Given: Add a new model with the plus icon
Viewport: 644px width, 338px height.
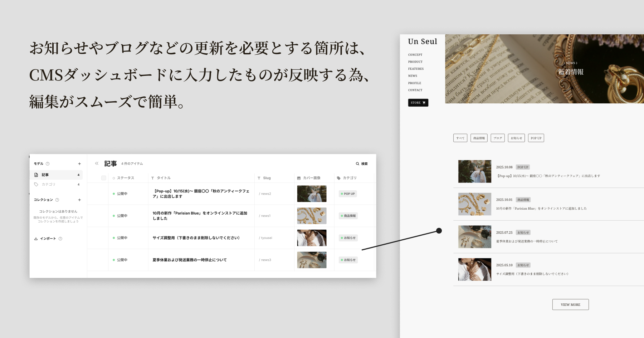Looking at the screenshot, I should [79, 163].
